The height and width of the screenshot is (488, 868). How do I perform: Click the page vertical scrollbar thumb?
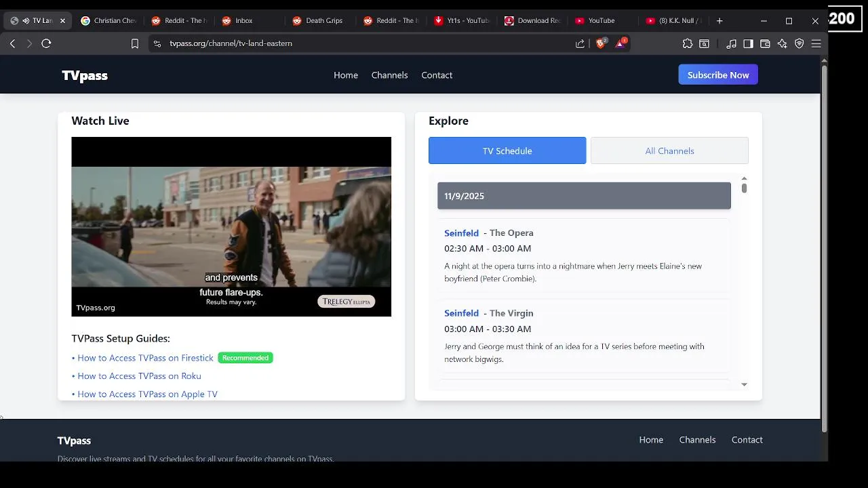[825, 249]
